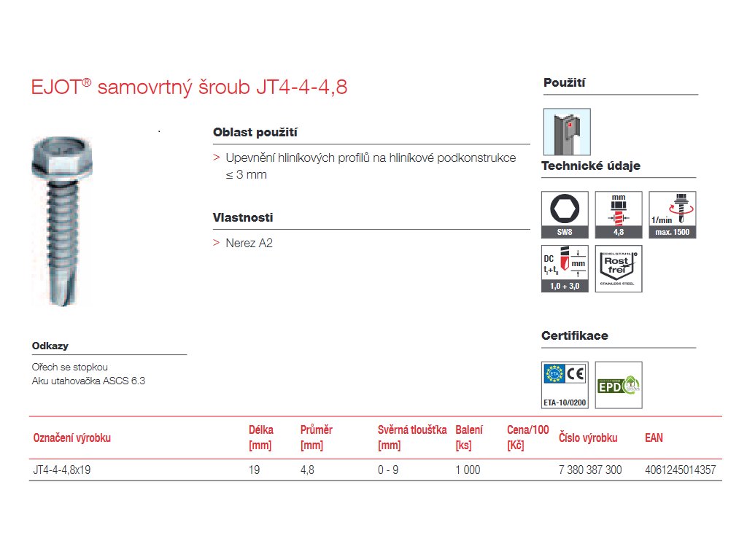
Task: Click the Oblast použití heading
Action: pos(255,133)
